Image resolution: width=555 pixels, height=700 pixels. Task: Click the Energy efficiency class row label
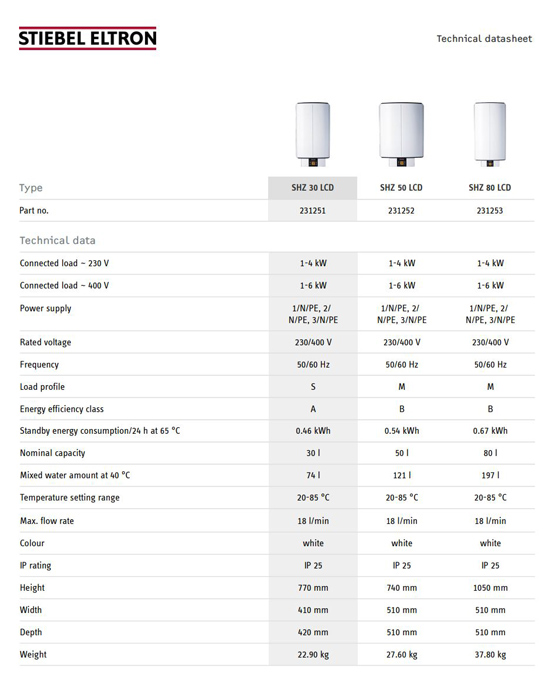(x=62, y=409)
